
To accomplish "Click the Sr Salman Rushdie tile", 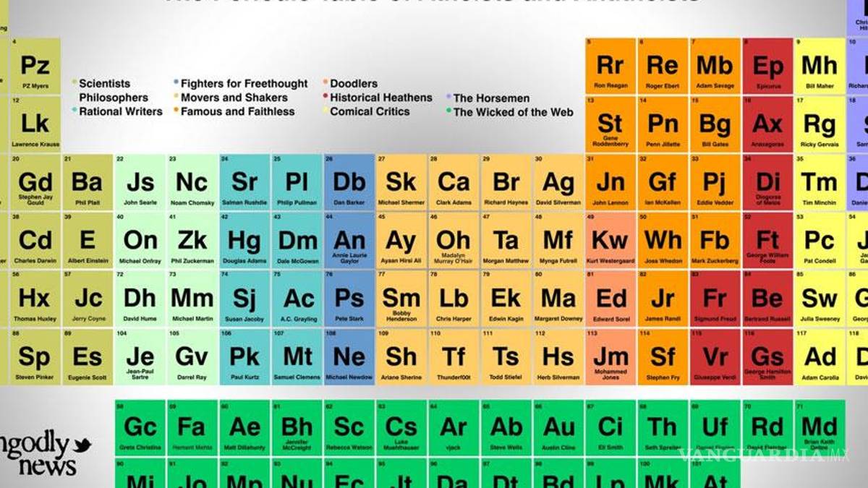I will click(x=244, y=184).
